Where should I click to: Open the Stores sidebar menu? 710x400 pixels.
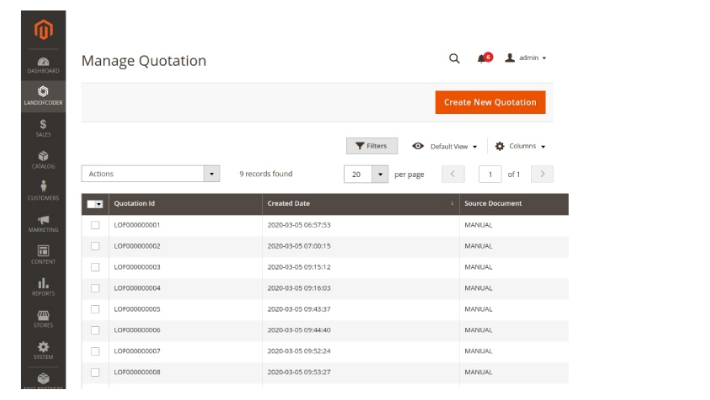point(43,318)
